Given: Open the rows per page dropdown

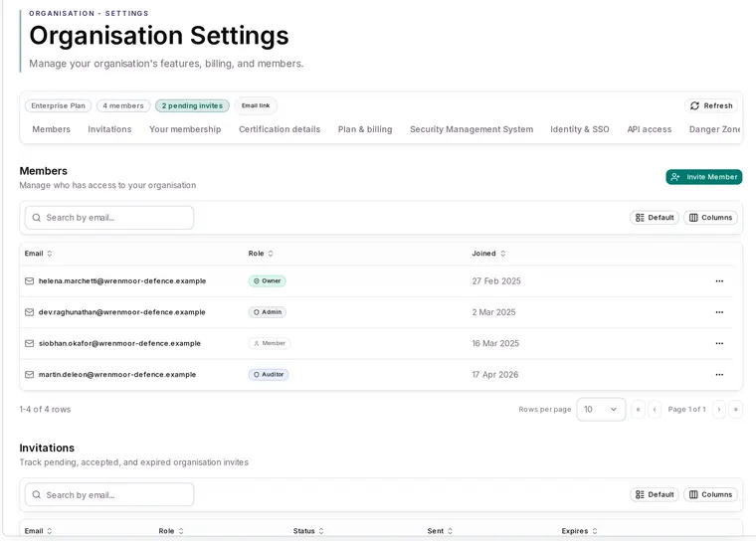Looking at the screenshot, I should tap(601, 410).
